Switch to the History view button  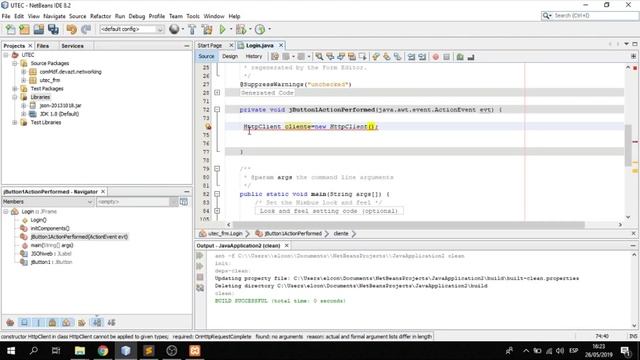coord(253,56)
